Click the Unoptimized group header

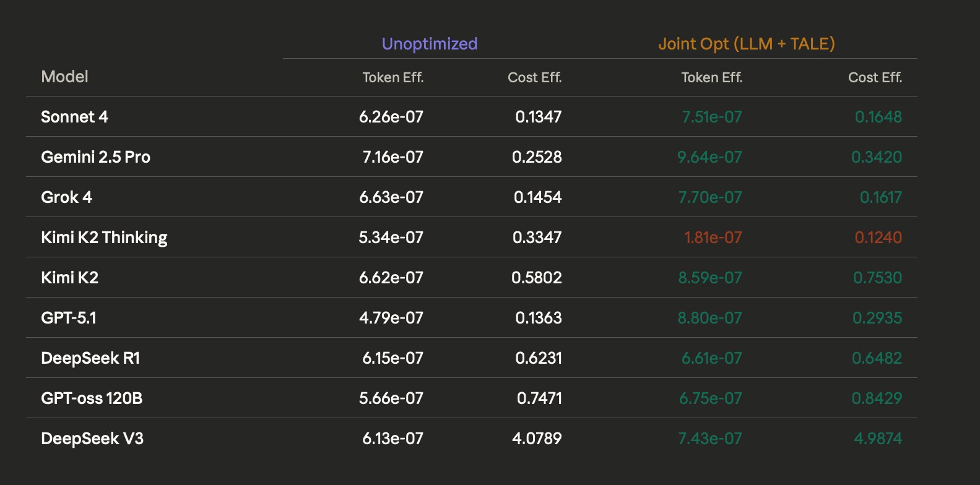click(x=430, y=44)
